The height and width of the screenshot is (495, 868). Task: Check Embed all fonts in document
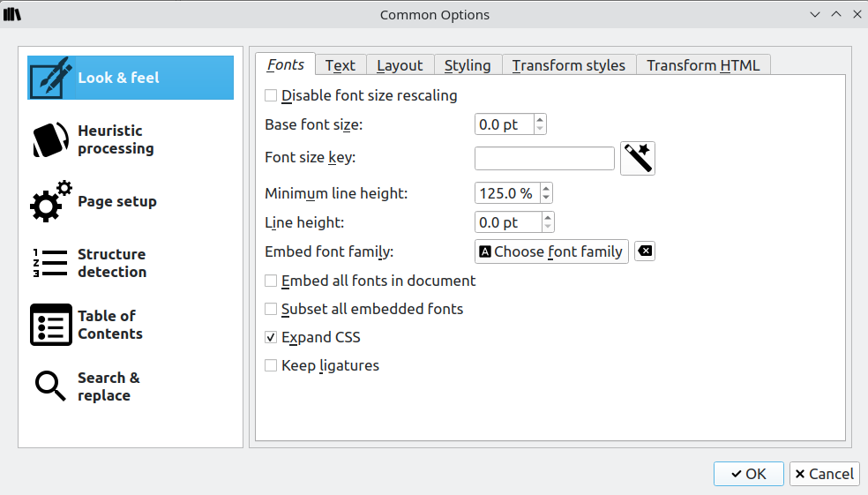[x=272, y=281]
